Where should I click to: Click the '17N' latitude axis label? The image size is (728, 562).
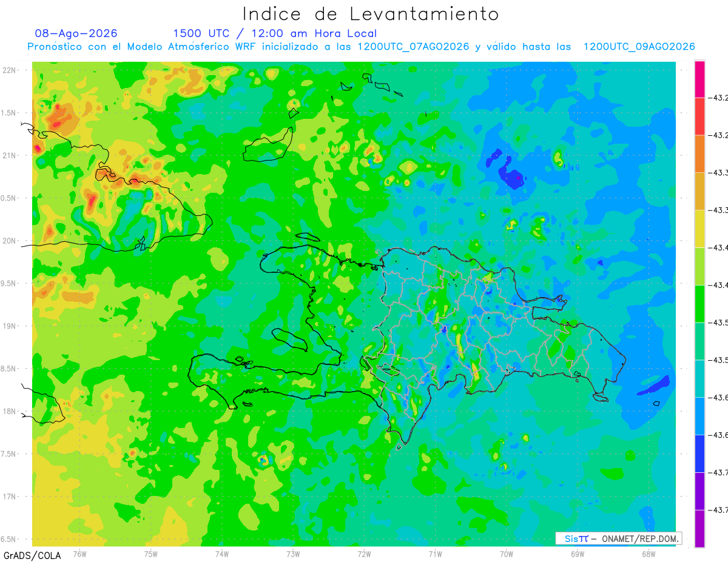[x=8, y=497]
